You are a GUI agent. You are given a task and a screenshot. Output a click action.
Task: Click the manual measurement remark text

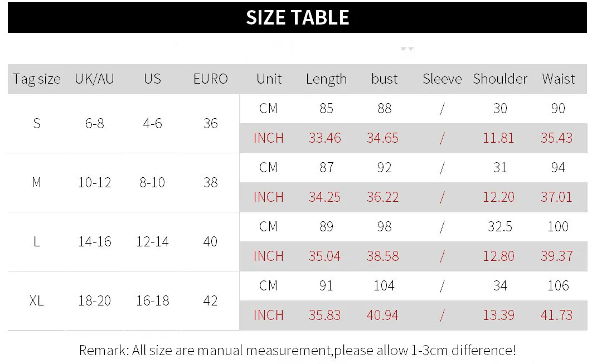tap(297, 351)
